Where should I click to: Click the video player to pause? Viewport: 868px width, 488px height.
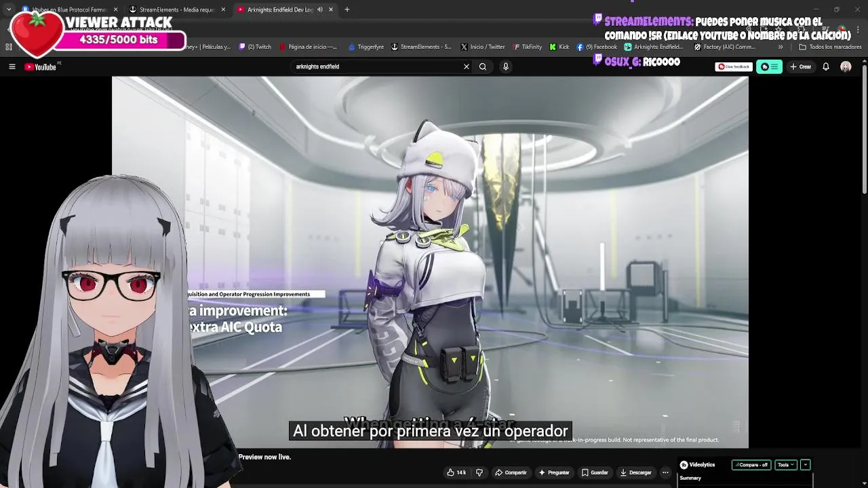coord(430,262)
